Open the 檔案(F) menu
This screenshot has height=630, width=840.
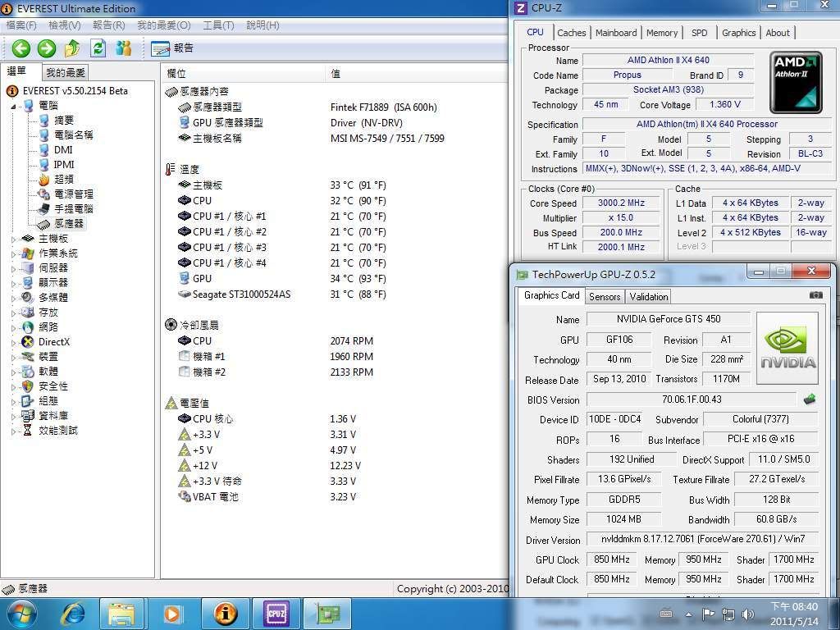point(21,25)
